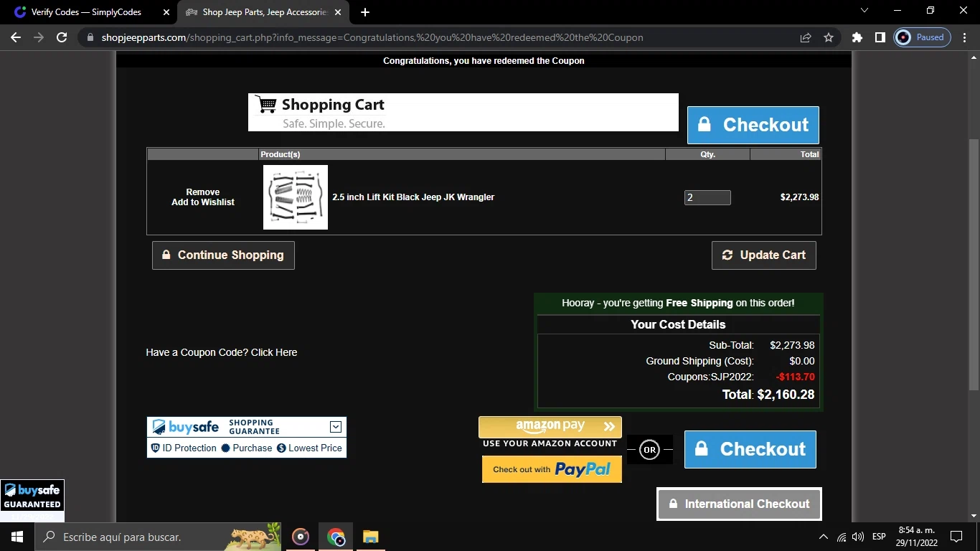This screenshot has width=980, height=551.
Task: Check out with PayPal button
Action: point(552,469)
